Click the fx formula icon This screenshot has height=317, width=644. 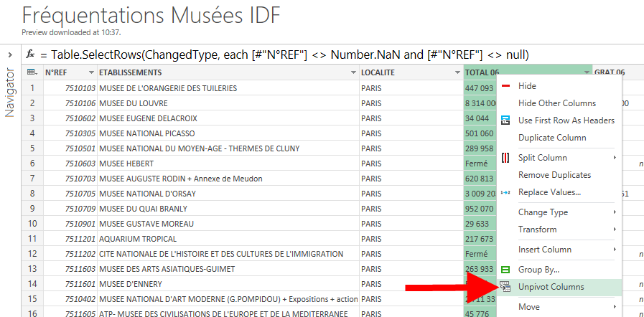click(31, 55)
